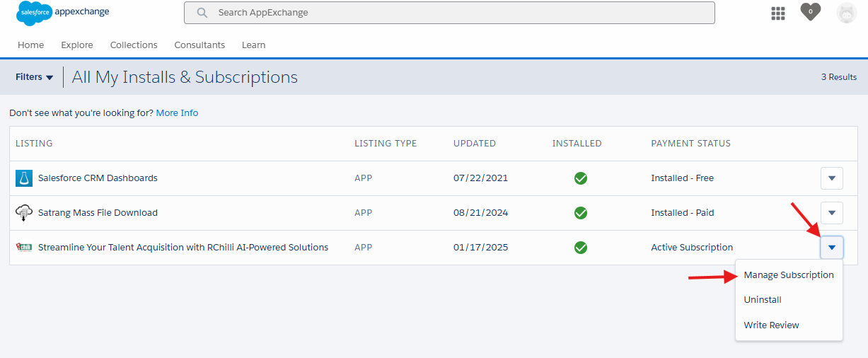868x358 pixels.
Task: Open the More Info link
Action: (x=177, y=113)
